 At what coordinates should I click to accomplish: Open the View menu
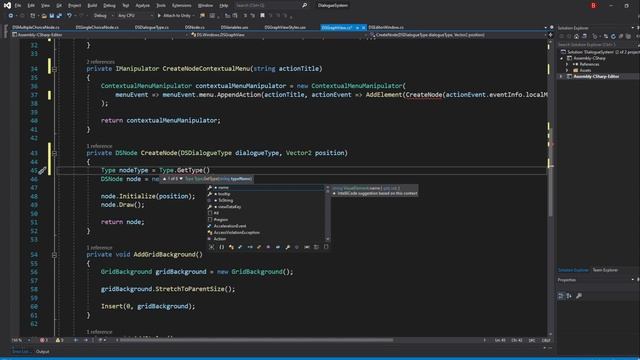tap(45, 6)
